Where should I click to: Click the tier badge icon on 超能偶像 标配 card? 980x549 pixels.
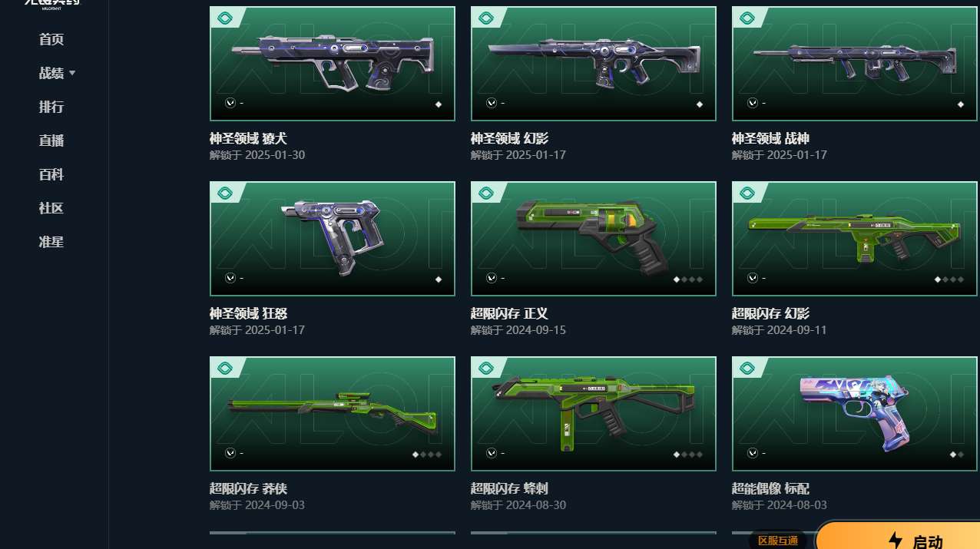pos(747,368)
